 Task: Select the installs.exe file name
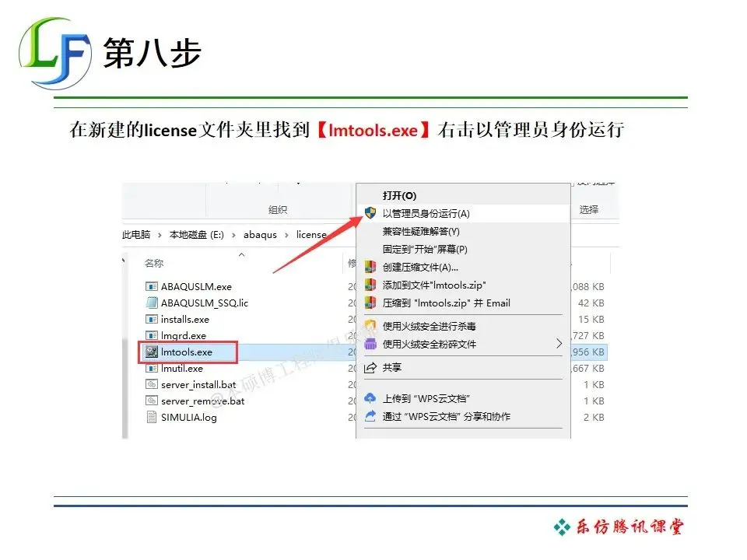point(185,320)
